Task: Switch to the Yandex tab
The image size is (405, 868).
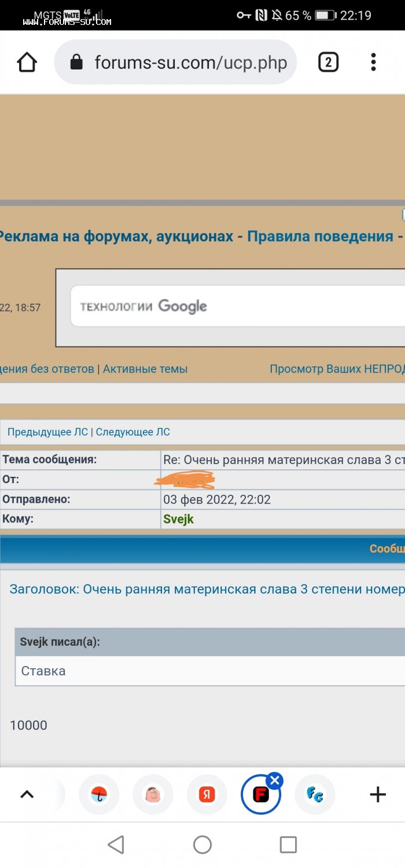Action: click(207, 795)
